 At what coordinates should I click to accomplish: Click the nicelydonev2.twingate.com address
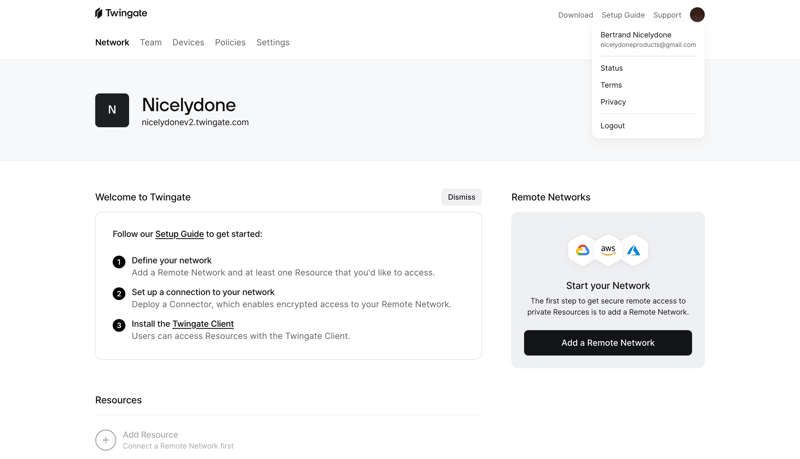(x=195, y=122)
